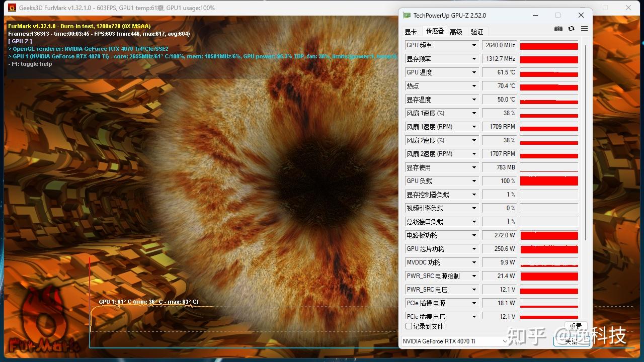
Task: Click the 9.9 W value
Action: (x=500, y=262)
